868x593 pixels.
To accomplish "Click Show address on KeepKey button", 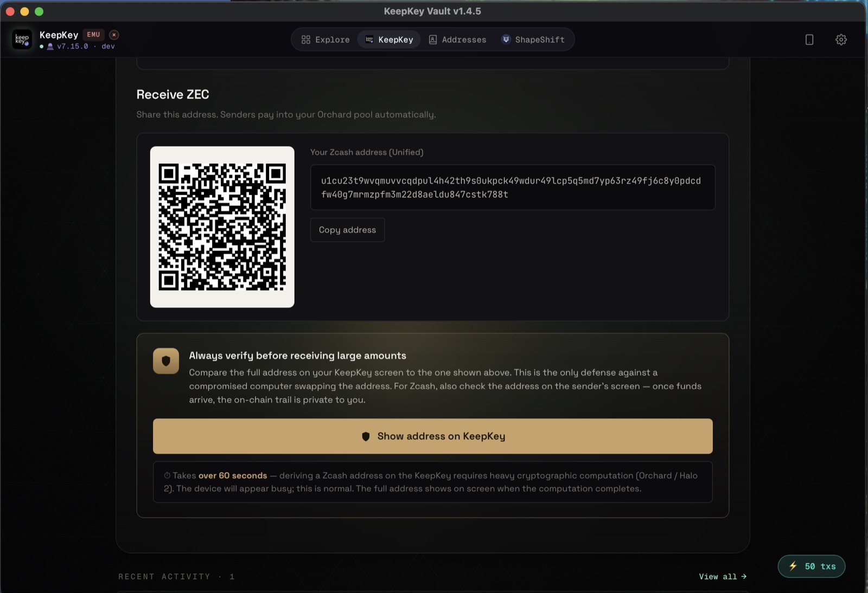I will click(x=433, y=436).
